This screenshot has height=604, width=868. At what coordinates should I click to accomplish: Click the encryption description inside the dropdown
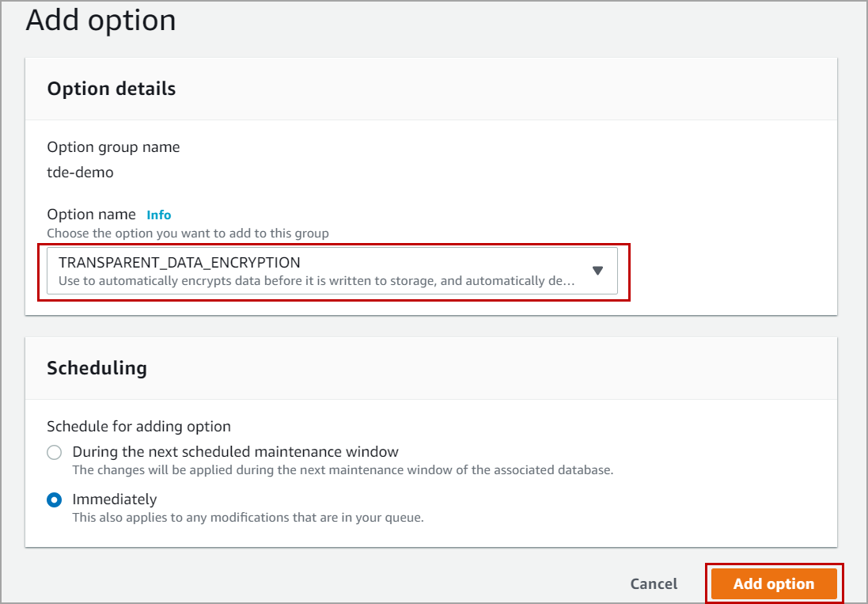(316, 280)
